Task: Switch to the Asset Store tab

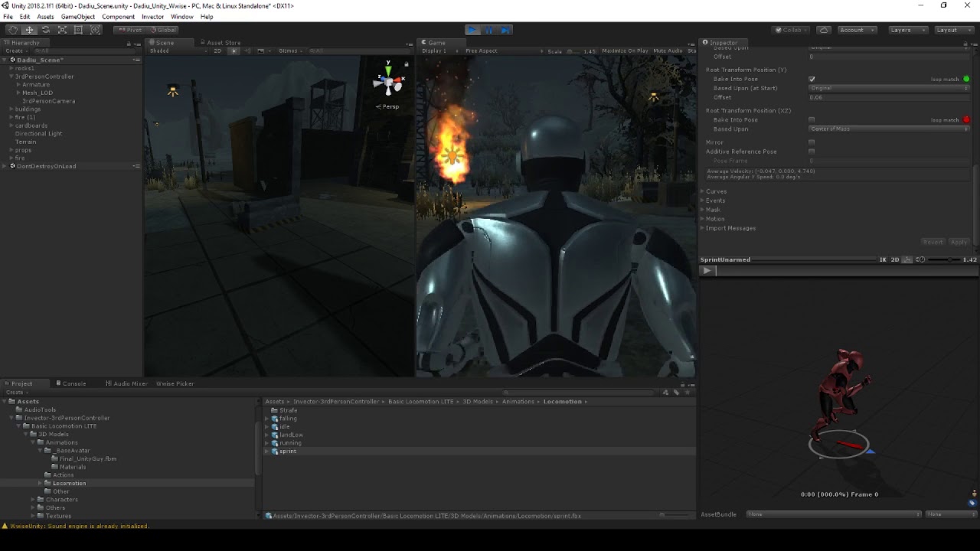Action: click(220, 43)
